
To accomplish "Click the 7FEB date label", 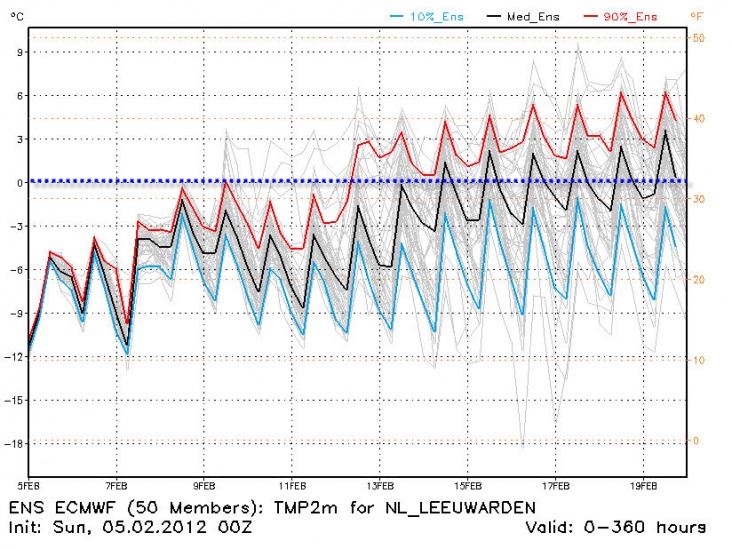I will coord(116,486).
